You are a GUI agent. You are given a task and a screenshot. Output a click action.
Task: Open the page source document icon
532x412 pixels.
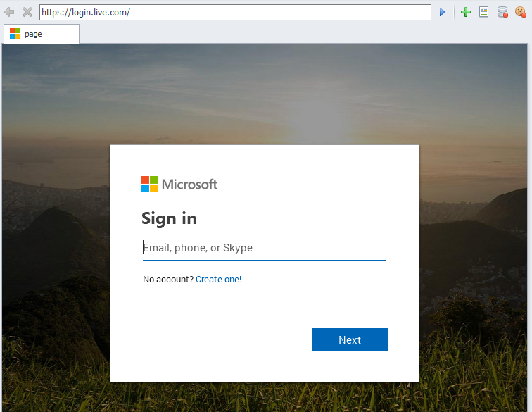(483, 12)
